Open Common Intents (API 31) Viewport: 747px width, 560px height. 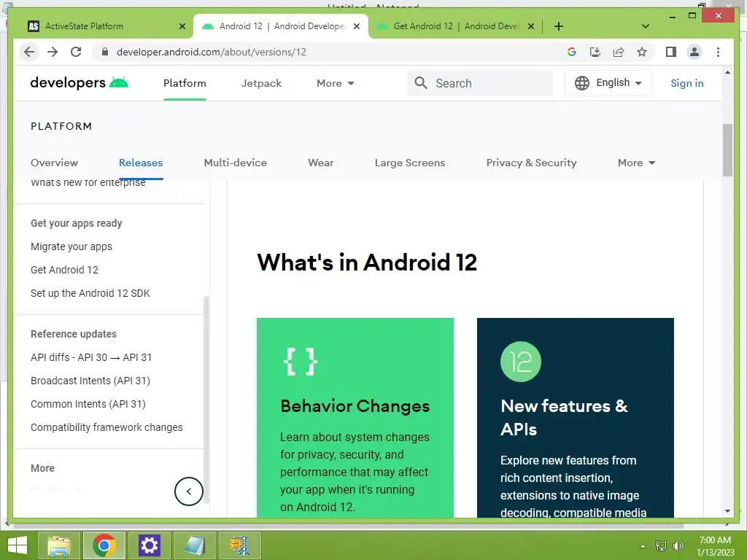click(x=88, y=404)
